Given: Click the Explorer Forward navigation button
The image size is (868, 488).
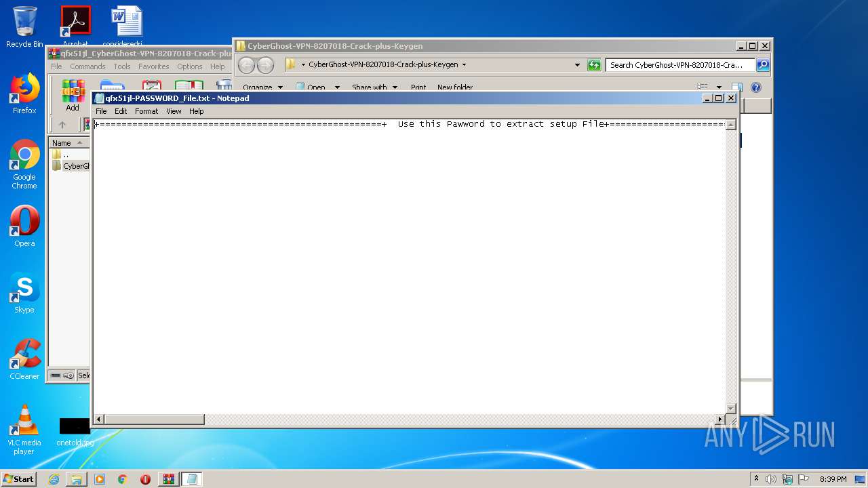Looking at the screenshot, I should (x=265, y=65).
